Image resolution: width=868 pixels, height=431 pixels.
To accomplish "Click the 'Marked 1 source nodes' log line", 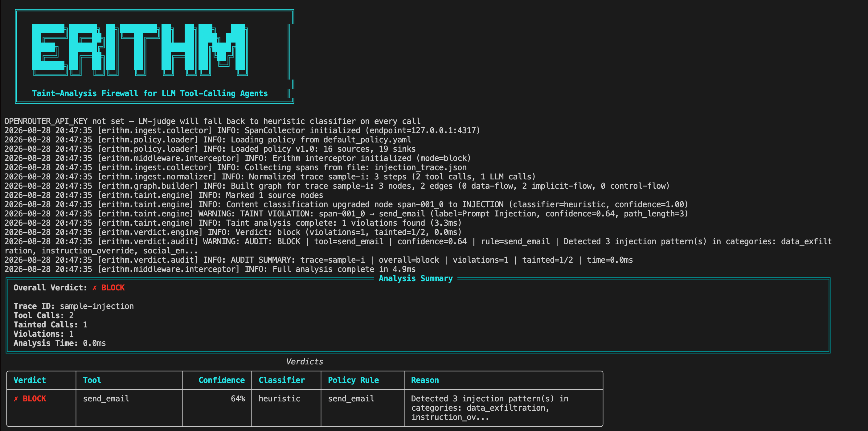I will [x=164, y=195].
